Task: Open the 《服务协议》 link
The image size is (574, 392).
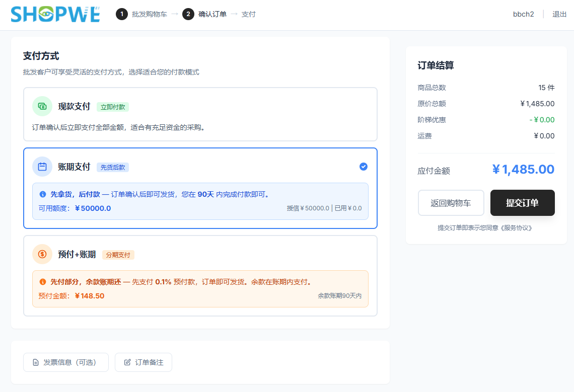Action: (x=517, y=228)
